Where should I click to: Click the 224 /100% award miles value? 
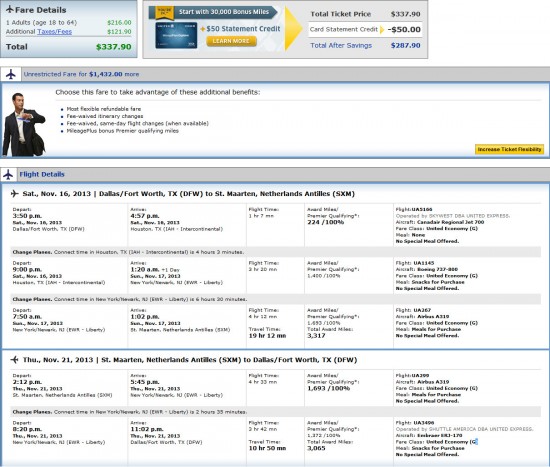[326, 222]
